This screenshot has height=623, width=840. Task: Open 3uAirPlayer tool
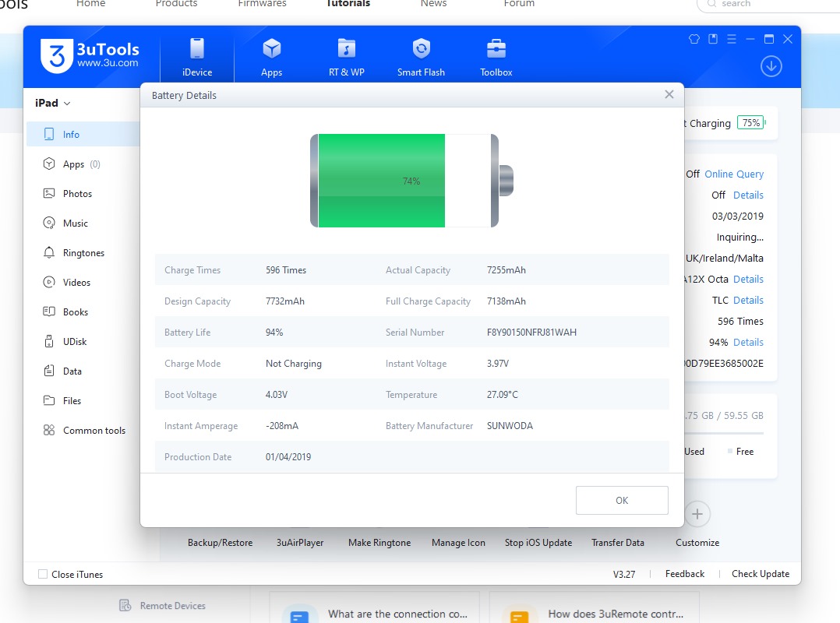coord(300,543)
